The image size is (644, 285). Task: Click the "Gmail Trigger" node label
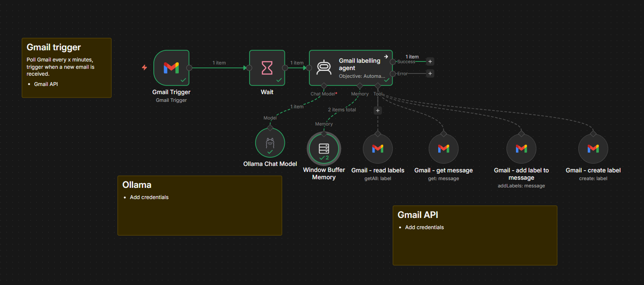(171, 92)
